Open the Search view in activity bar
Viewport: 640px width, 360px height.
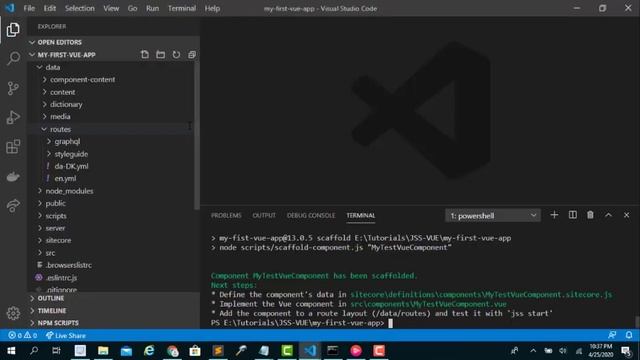pos(13,58)
